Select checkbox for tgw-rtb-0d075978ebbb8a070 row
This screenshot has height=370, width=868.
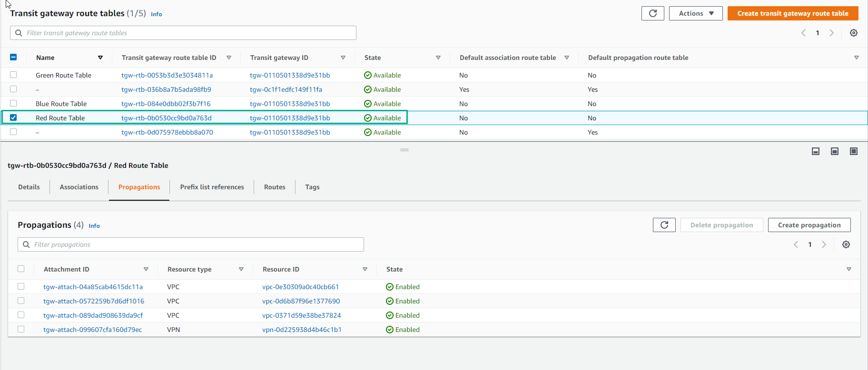tap(13, 132)
